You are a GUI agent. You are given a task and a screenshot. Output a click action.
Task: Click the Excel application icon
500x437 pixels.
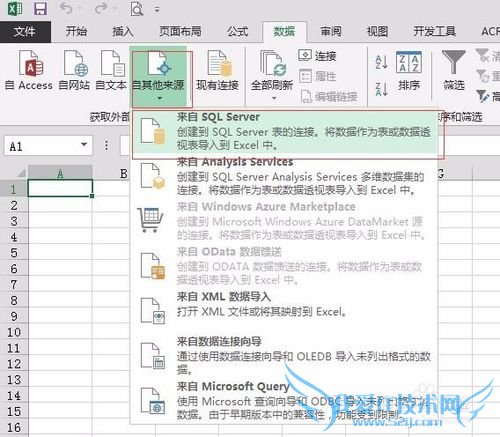tap(14, 9)
